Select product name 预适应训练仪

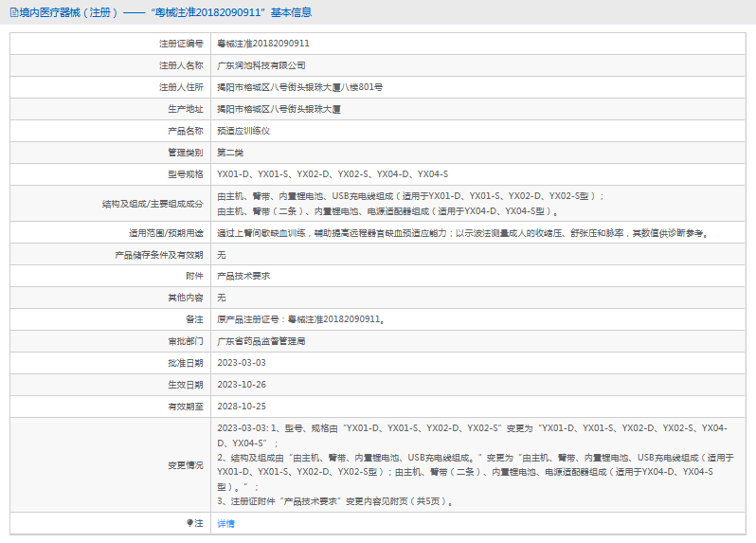click(243, 131)
